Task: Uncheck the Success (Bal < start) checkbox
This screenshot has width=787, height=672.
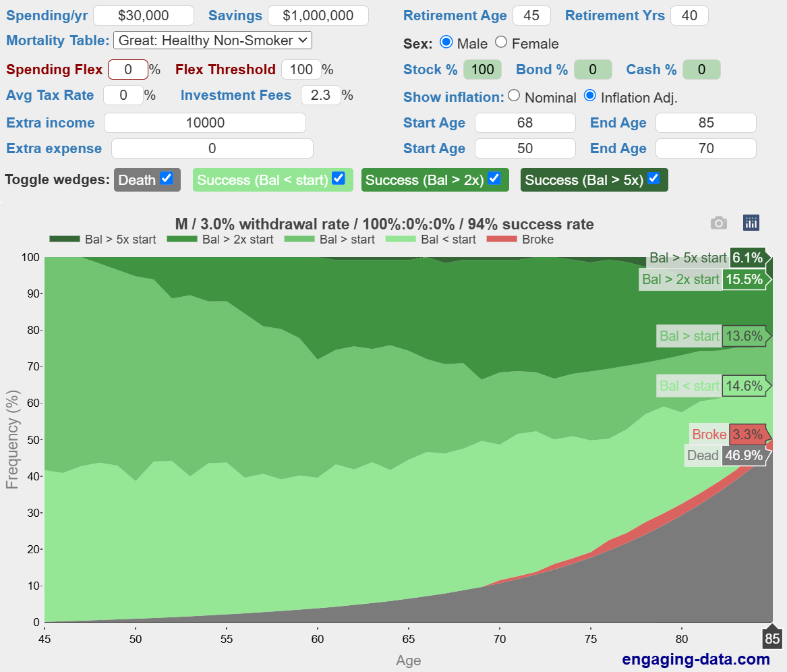Action: [339, 179]
